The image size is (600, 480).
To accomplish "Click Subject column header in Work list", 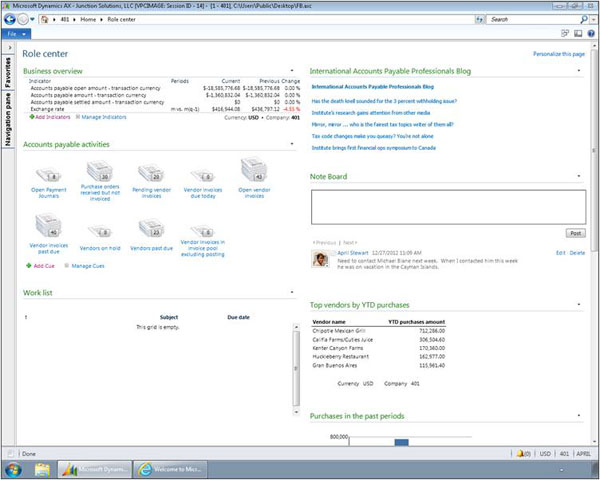I will (169, 317).
